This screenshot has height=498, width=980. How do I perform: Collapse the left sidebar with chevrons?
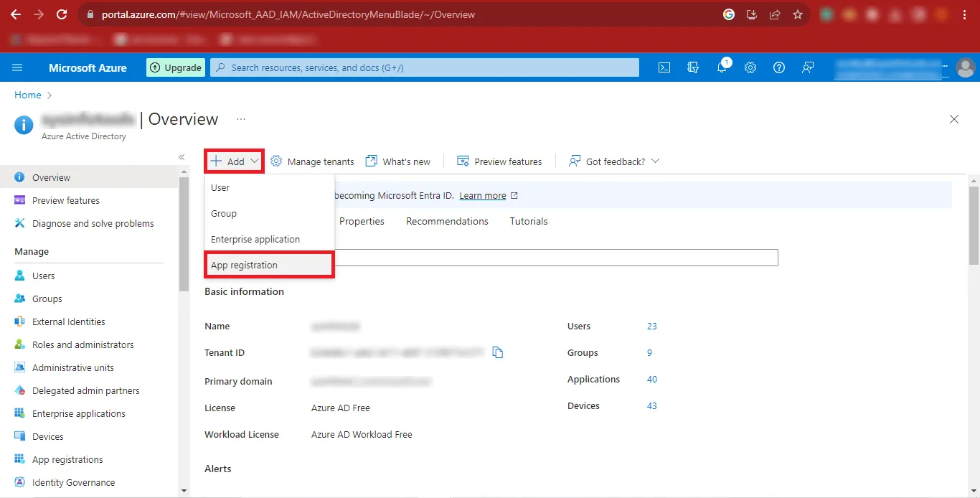point(182,156)
